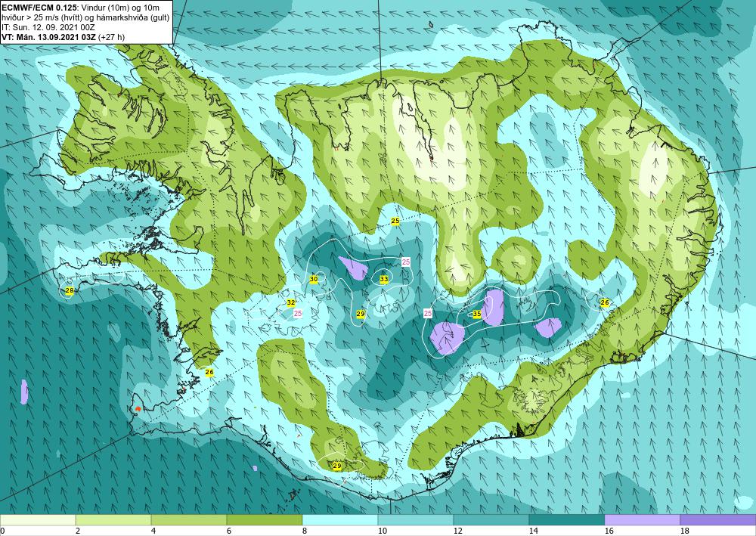Pick the 8–10 m/s light cyan legend color
The width and height of the screenshot is (756, 536).
340,519
